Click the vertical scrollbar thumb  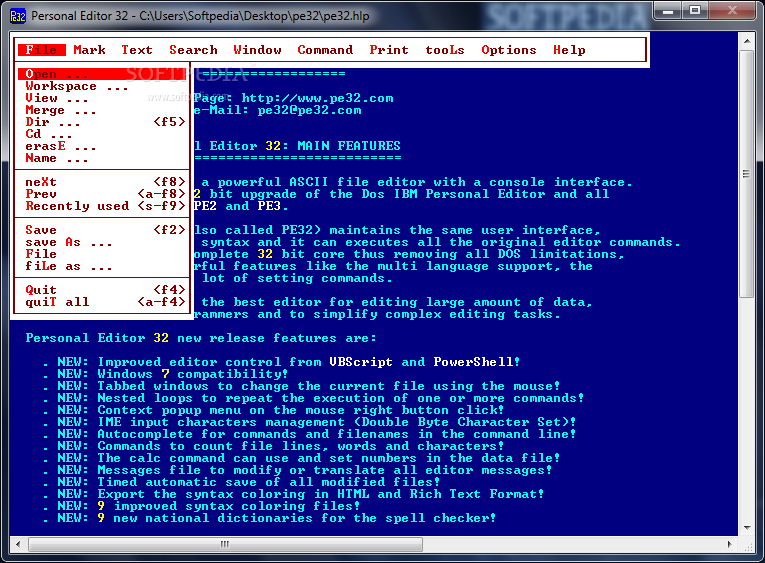746,173
